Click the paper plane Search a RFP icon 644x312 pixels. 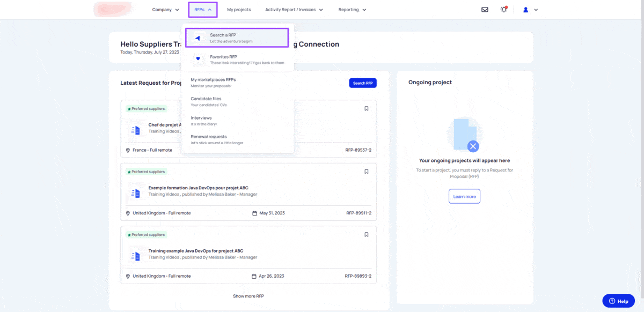point(198,38)
